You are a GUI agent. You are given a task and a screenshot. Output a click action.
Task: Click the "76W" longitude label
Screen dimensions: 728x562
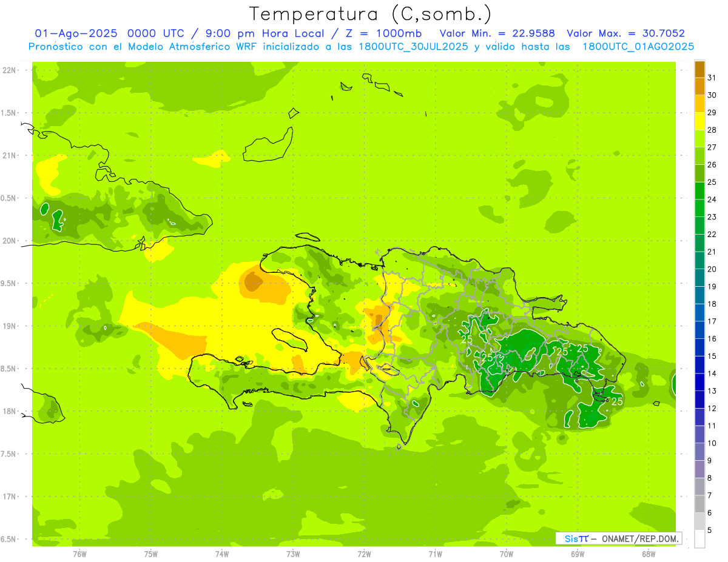[79, 554]
